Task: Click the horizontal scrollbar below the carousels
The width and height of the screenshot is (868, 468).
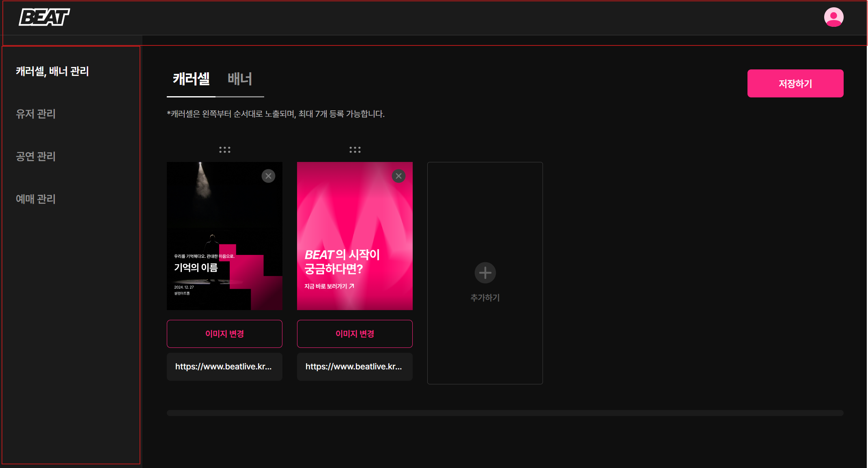Action: point(505,413)
